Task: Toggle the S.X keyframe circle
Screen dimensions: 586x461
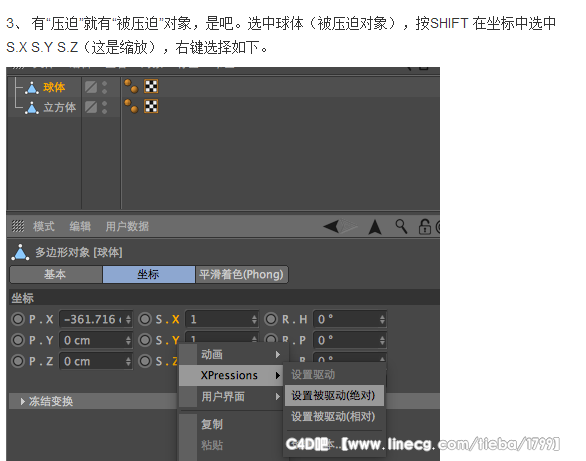Action: 145,319
